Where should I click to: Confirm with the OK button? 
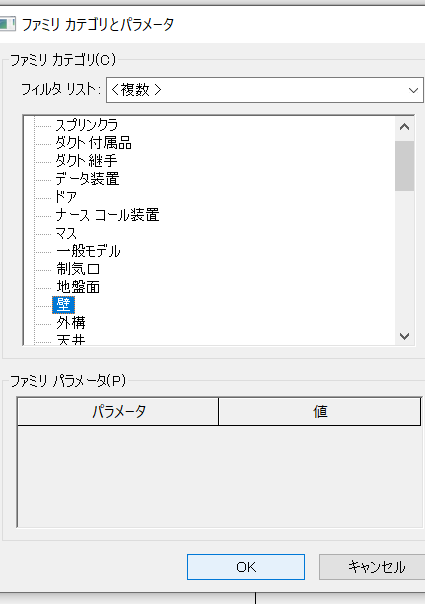pos(246,567)
